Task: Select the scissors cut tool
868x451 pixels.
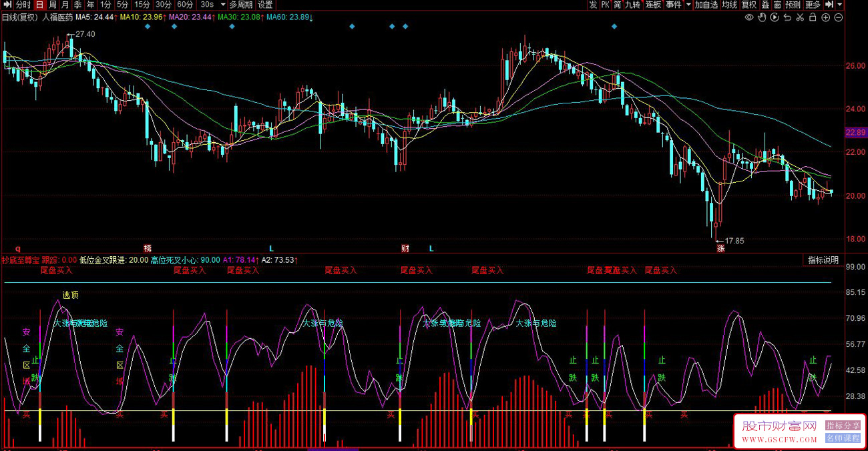Action: tap(800, 17)
